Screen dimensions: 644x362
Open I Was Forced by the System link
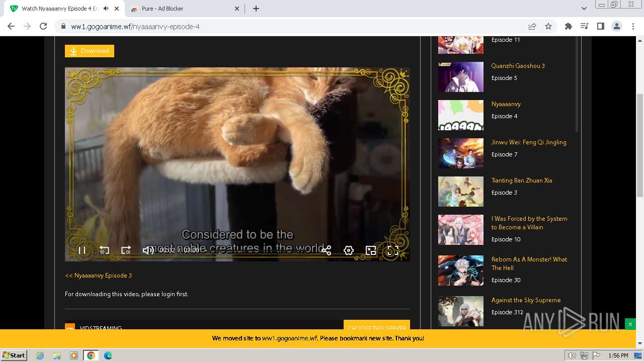click(529, 223)
